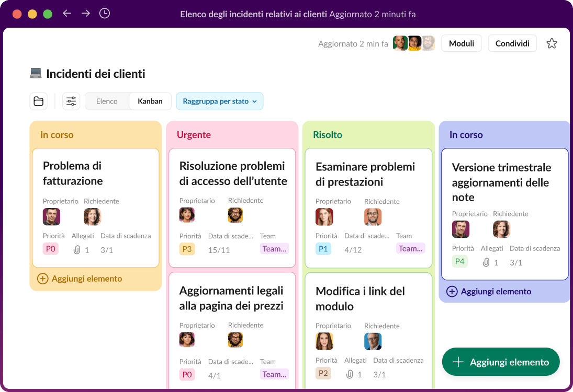This screenshot has height=392, width=573.
Task: Switch to the Elenco view tab
Action: coord(106,101)
